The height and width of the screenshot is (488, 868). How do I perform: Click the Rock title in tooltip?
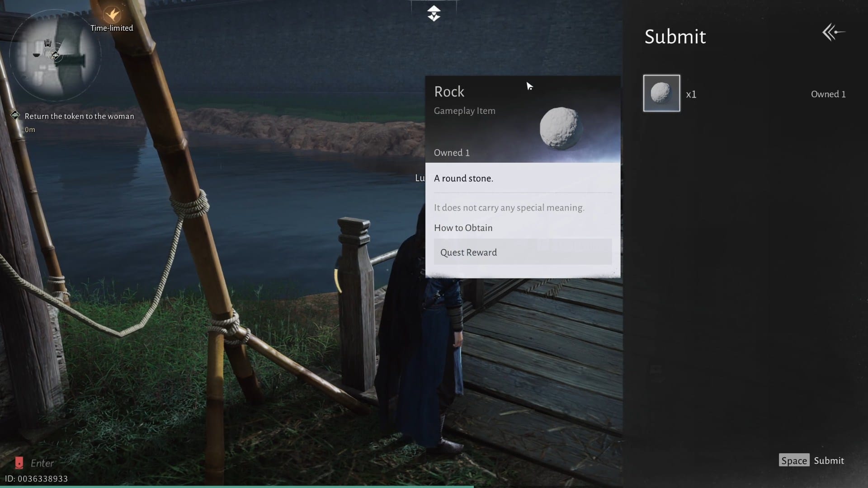[x=449, y=92]
